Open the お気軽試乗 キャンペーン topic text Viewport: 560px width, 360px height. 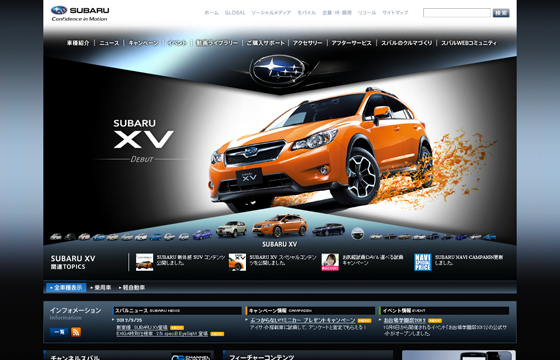point(373,260)
